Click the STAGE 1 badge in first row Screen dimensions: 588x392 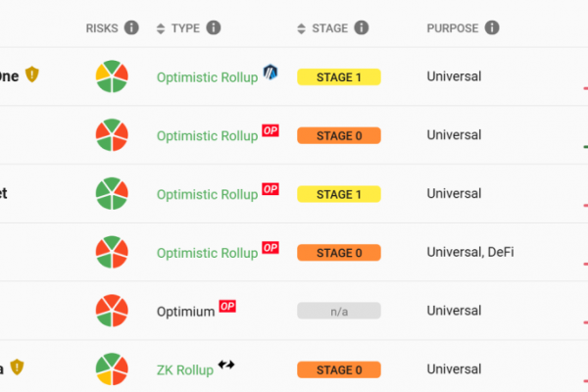[339, 76]
